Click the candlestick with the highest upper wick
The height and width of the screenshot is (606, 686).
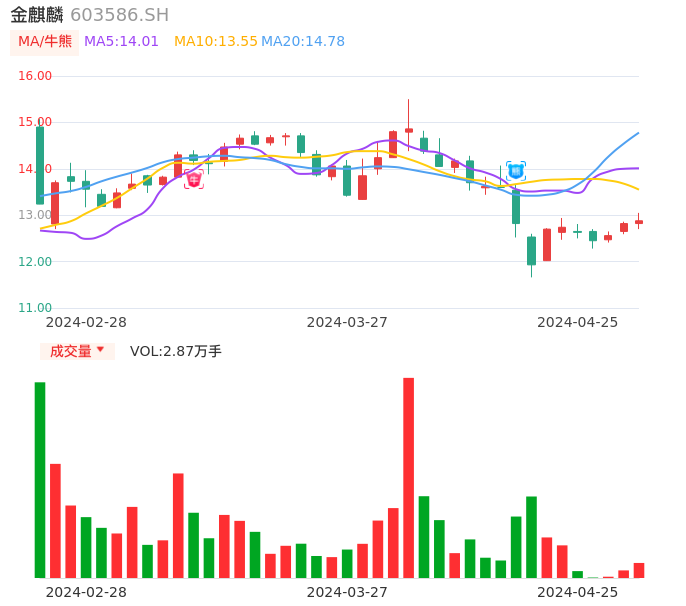pos(408,129)
